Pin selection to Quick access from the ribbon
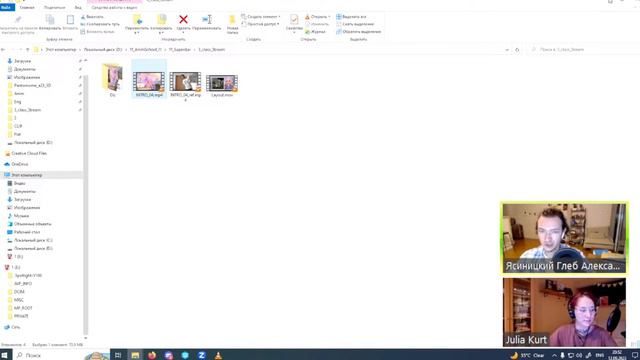 (x=18, y=24)
